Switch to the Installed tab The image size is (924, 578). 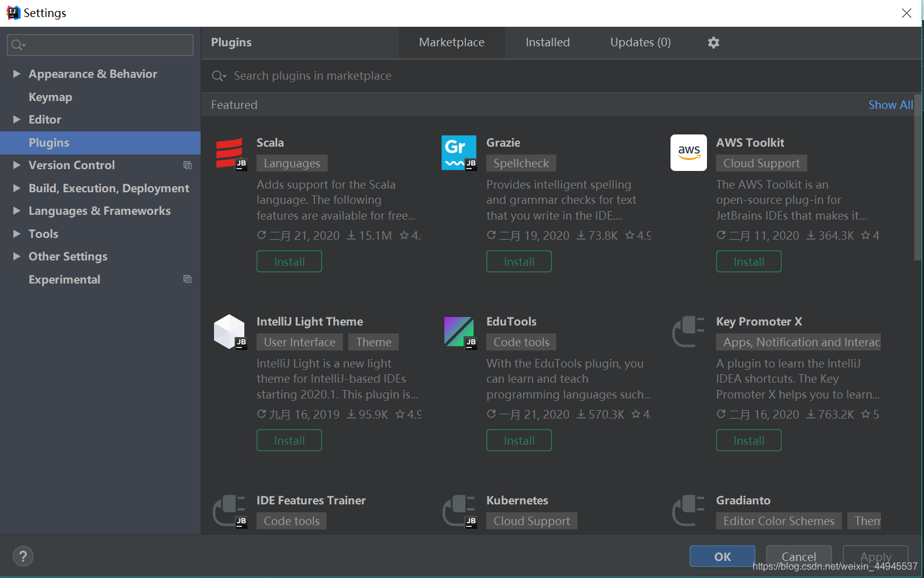548,43
